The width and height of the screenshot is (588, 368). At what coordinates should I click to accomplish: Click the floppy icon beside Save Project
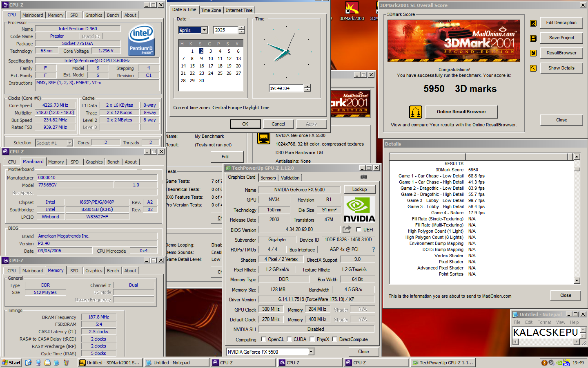533,38
